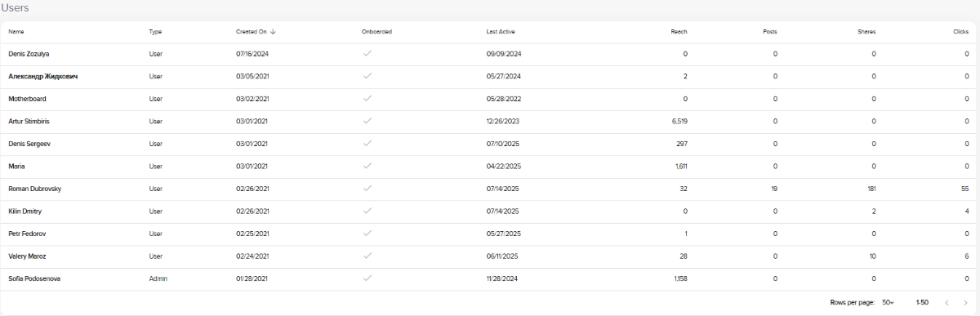Click last active date 07/10/2025

(503, 144)
